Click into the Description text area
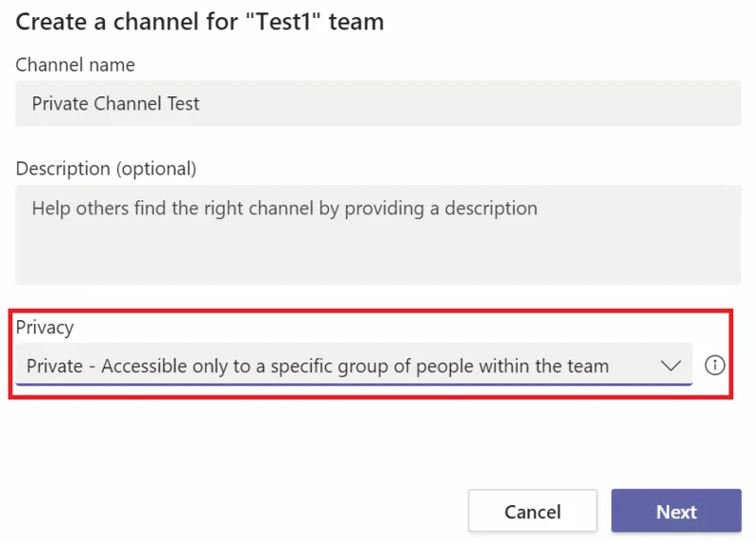The image size is (756, 543). click(x=378, y=235)
